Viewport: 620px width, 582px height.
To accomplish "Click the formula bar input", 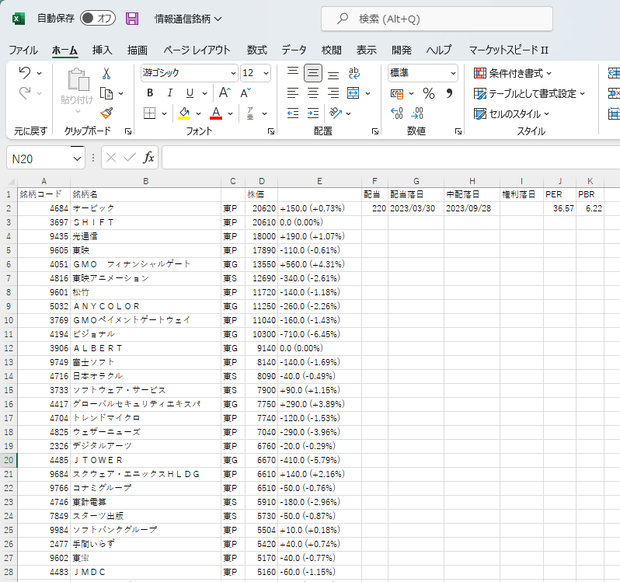I will [x=391, y=157].
